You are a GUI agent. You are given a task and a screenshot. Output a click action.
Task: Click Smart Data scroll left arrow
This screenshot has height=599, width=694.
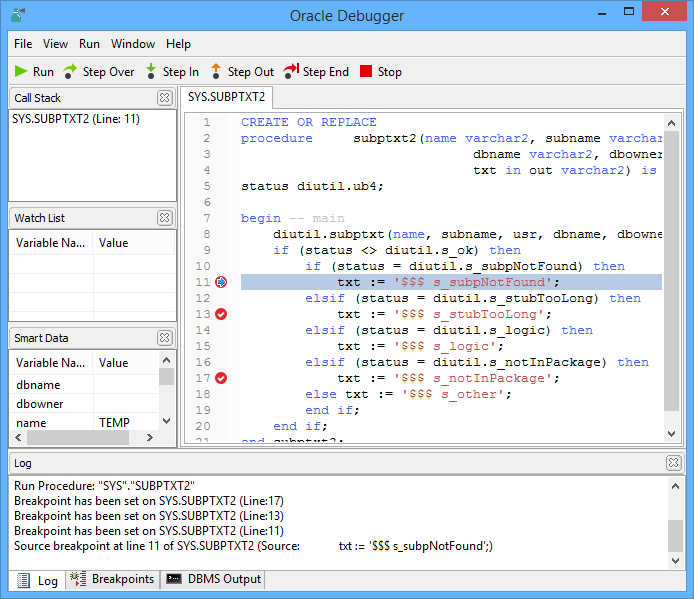point(18,437)
